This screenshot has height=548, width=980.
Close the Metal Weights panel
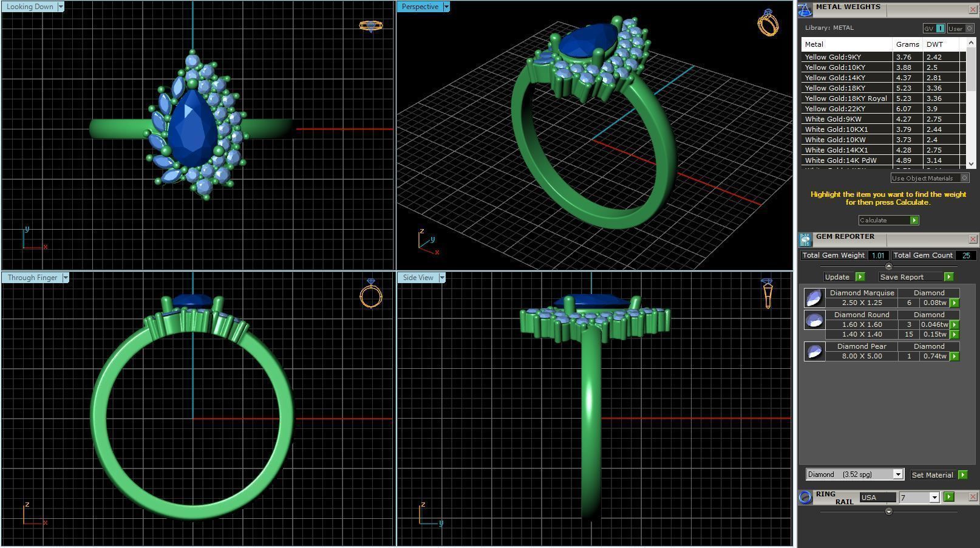[973, 10]
